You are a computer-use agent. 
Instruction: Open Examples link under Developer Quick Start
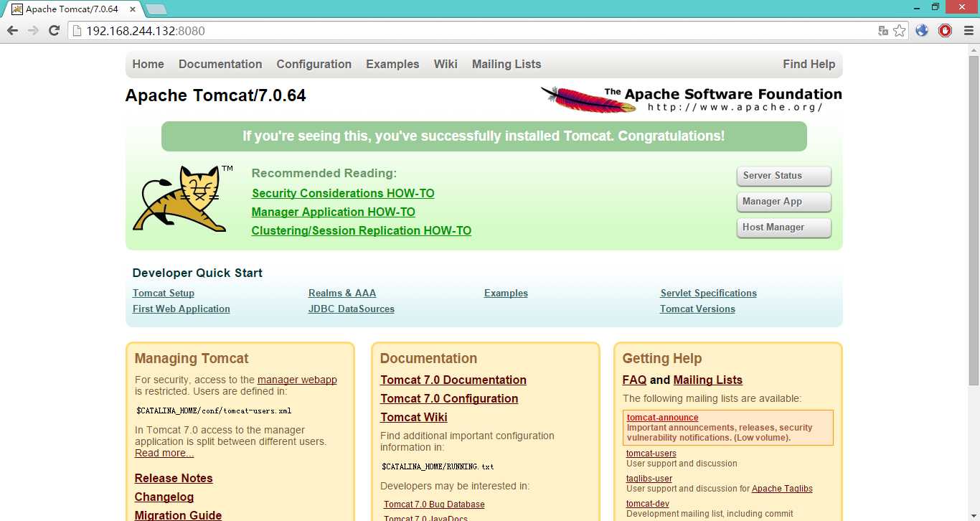[x=506, y=293]
